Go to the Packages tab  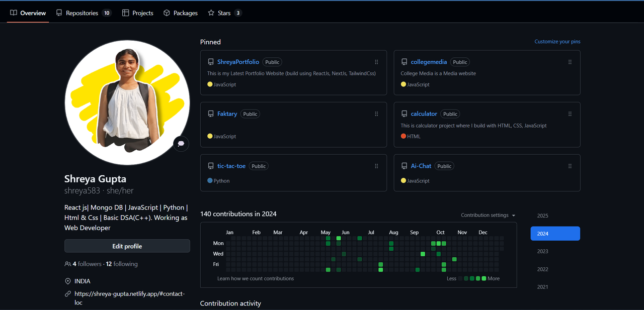point(181,13)
